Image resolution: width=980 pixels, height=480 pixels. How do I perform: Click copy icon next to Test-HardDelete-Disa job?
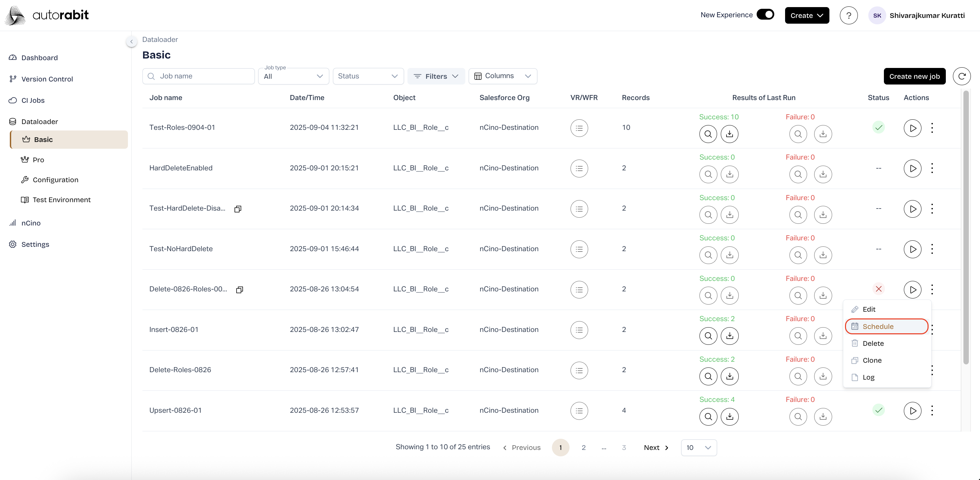pyautogui.click(x=238, y=209)
